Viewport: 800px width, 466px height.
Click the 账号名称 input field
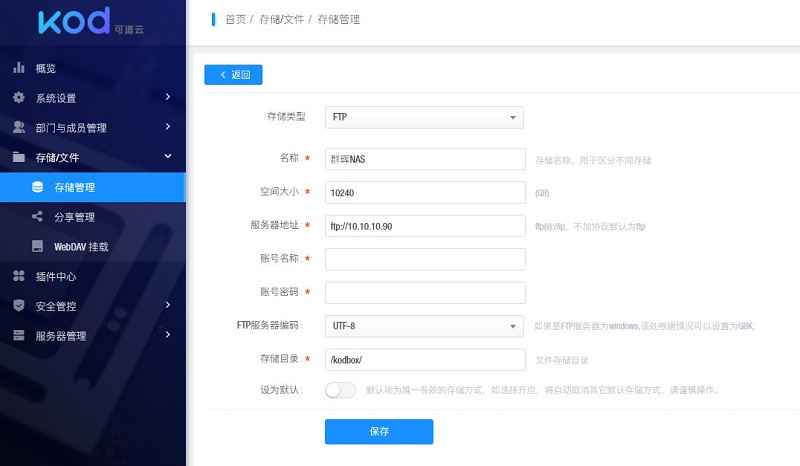point(425,259)
